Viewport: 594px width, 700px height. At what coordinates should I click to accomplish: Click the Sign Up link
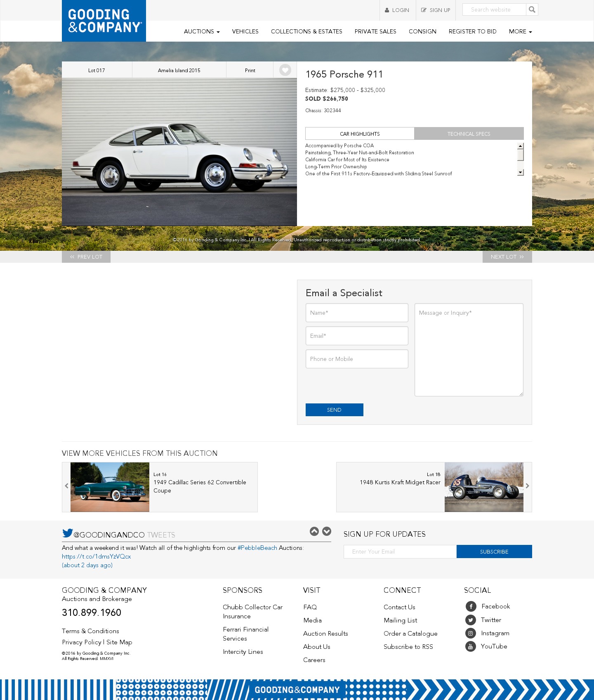(436, 10)
